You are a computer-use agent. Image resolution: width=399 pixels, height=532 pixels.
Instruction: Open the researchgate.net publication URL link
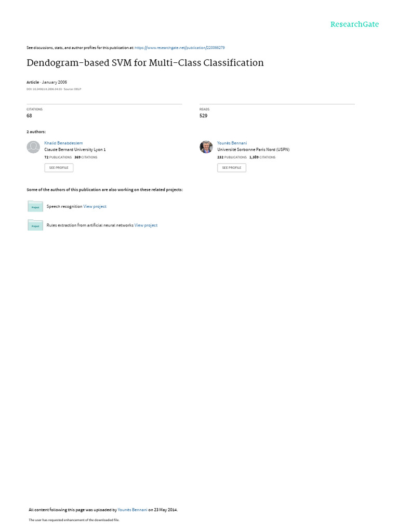179,48
